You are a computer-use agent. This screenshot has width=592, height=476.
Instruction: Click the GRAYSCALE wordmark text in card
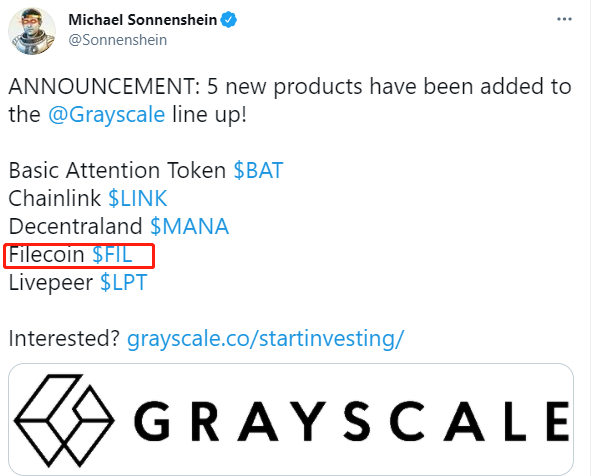tap(352, 421)
